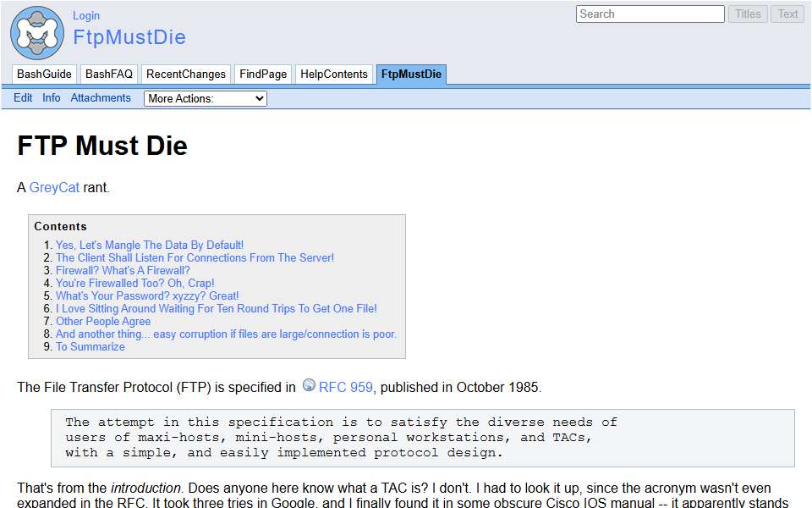Open the Info page link
The width and height of the screenshot is (812, 508).
point(52,98)
